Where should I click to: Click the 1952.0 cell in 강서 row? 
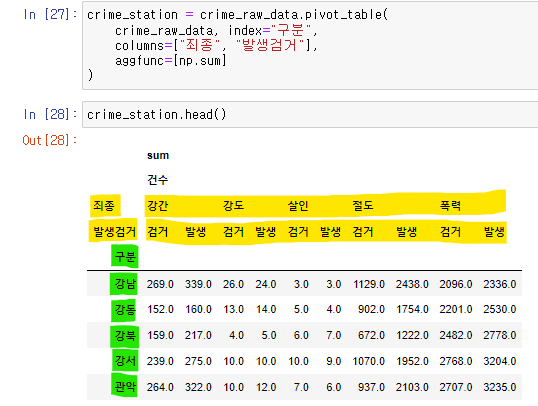click(412, 361)
